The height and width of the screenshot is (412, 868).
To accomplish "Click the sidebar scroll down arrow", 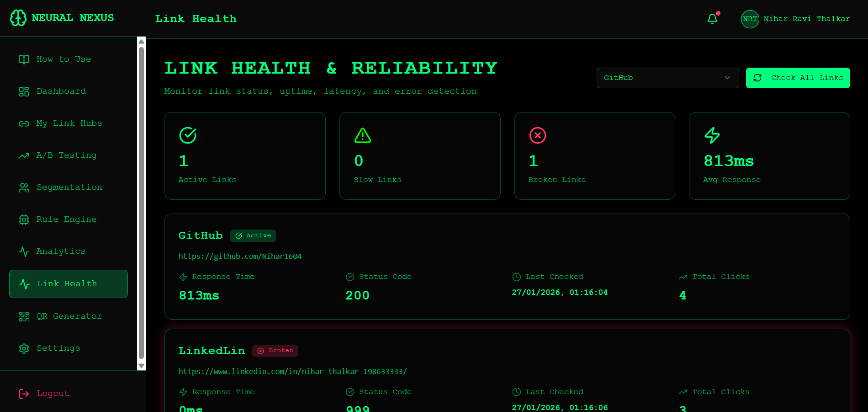I will point(141,366).
